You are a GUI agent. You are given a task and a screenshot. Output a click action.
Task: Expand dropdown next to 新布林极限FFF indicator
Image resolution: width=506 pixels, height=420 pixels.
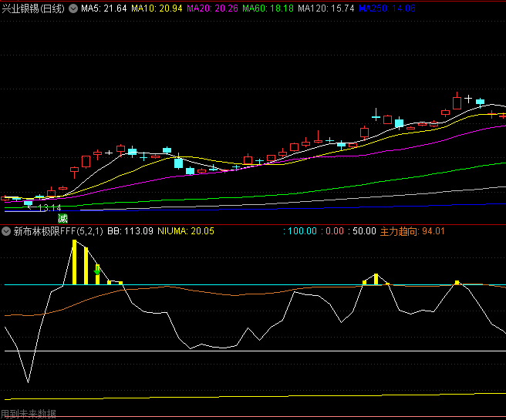click(x=7, y=230)
